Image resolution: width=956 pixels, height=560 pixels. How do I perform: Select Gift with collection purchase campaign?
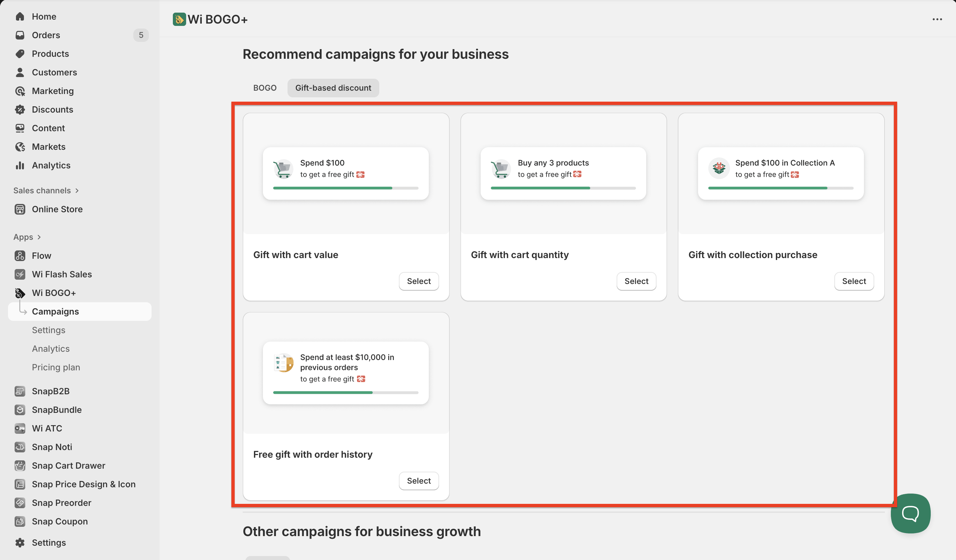tap(854, 281)
